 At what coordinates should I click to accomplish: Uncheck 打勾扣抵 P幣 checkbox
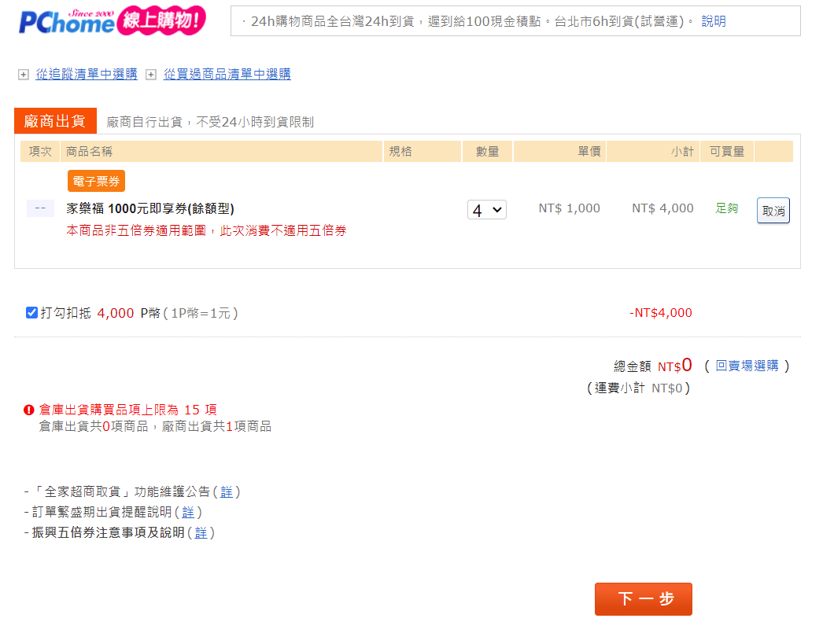[31, 312]
